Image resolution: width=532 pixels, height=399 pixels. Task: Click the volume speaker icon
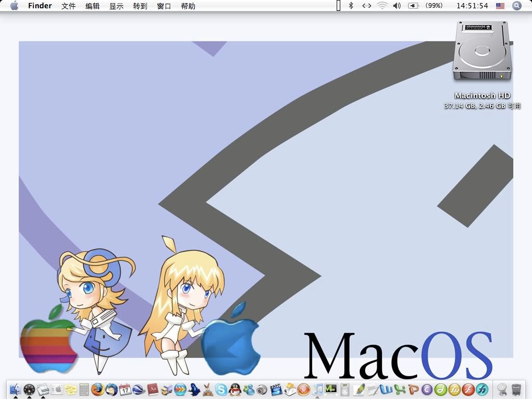(397, 6)
